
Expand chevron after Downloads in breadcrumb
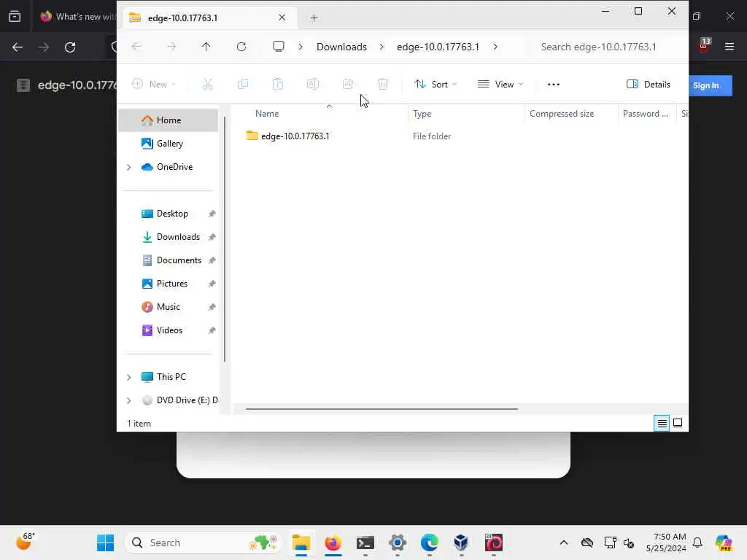pyautogui.click(x=382, y=47)
